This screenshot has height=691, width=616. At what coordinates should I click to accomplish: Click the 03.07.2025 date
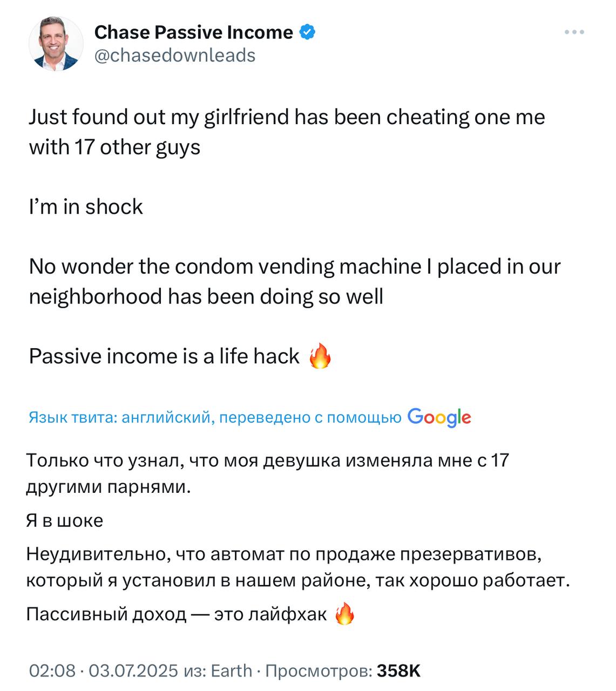click(133, 670)
